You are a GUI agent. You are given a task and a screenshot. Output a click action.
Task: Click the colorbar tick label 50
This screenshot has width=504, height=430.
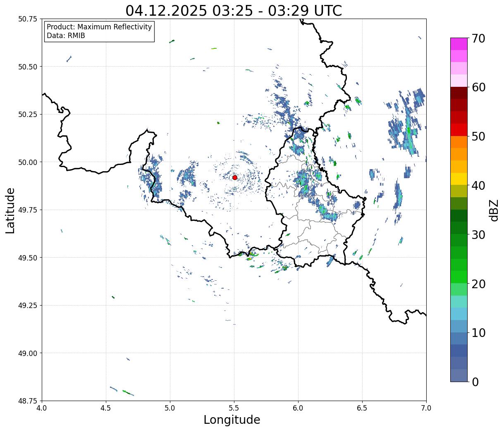pos(478,136)
